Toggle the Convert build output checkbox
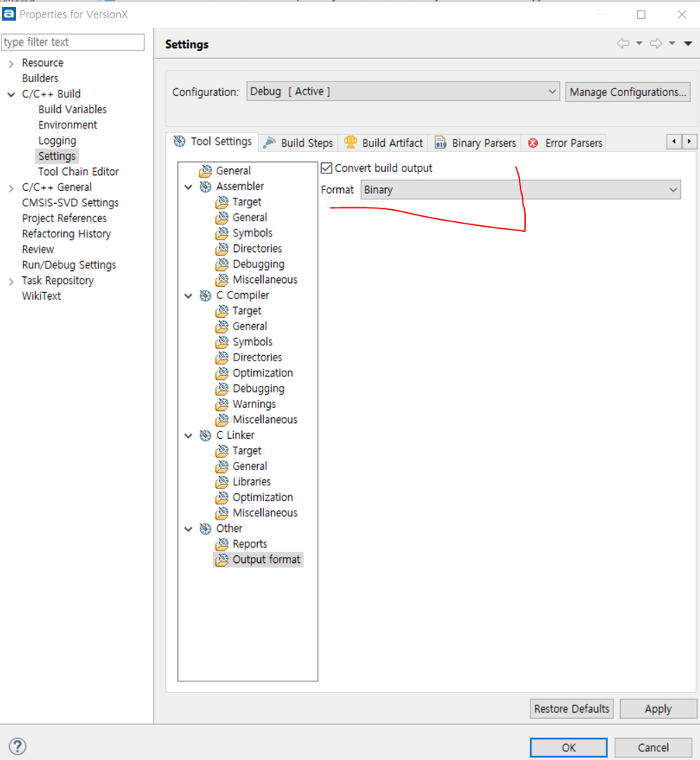Image resolution: width=700 pixels, height=760 pixels. coord(326,168)
